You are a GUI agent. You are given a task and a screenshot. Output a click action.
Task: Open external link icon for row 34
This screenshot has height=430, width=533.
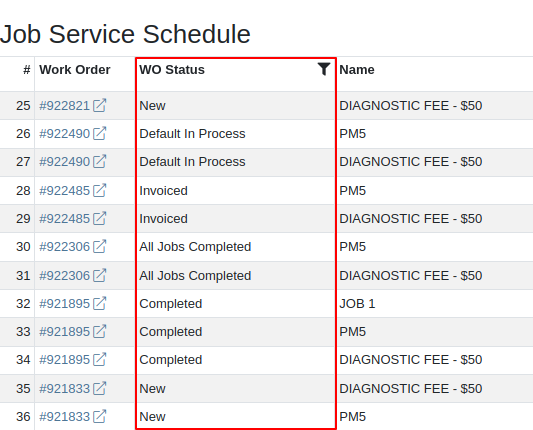click(x=100, y=360)
